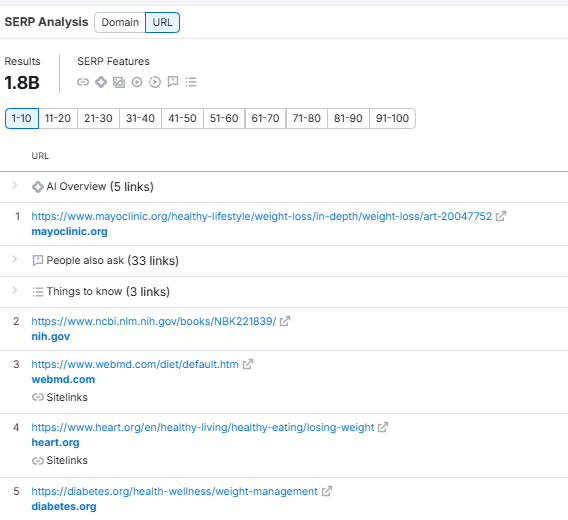Click the Things to know row icon
568x520 pixels.
pyautogui.click(x=38, y=292)
